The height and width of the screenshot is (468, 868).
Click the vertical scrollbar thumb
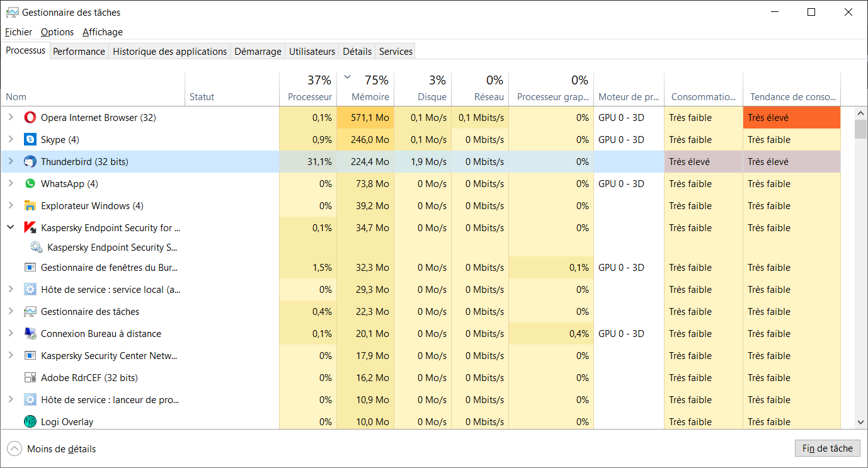[x=860, y=128]
